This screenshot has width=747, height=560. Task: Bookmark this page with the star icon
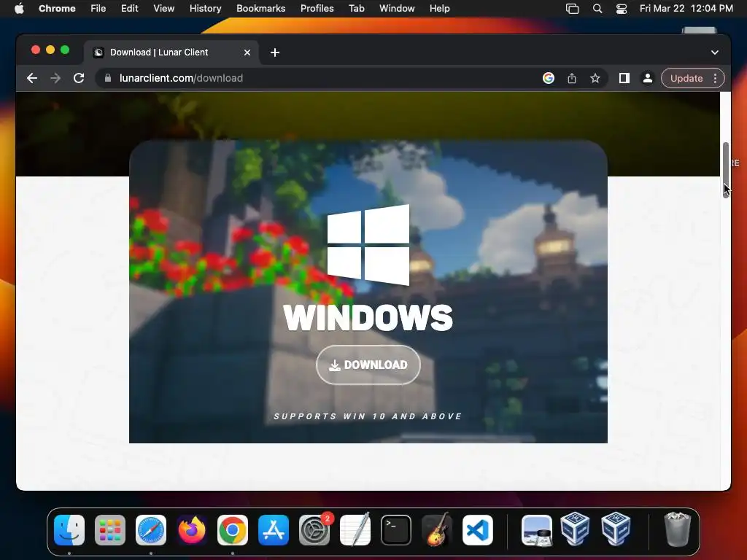(595, 78)
